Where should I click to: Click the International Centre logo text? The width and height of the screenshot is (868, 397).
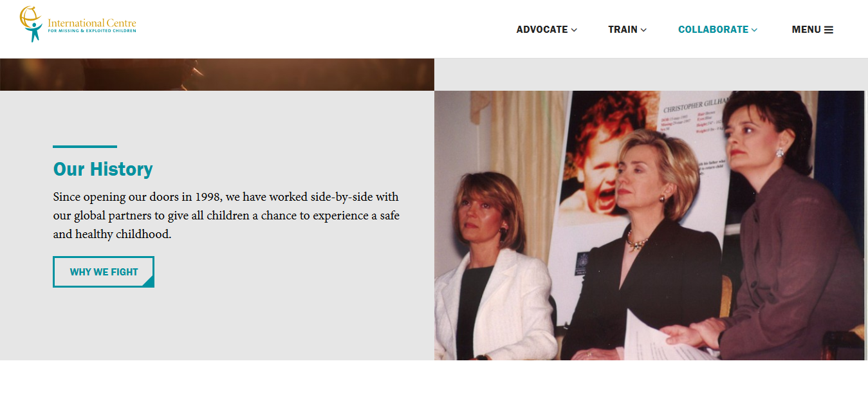[x=92, y=23]
